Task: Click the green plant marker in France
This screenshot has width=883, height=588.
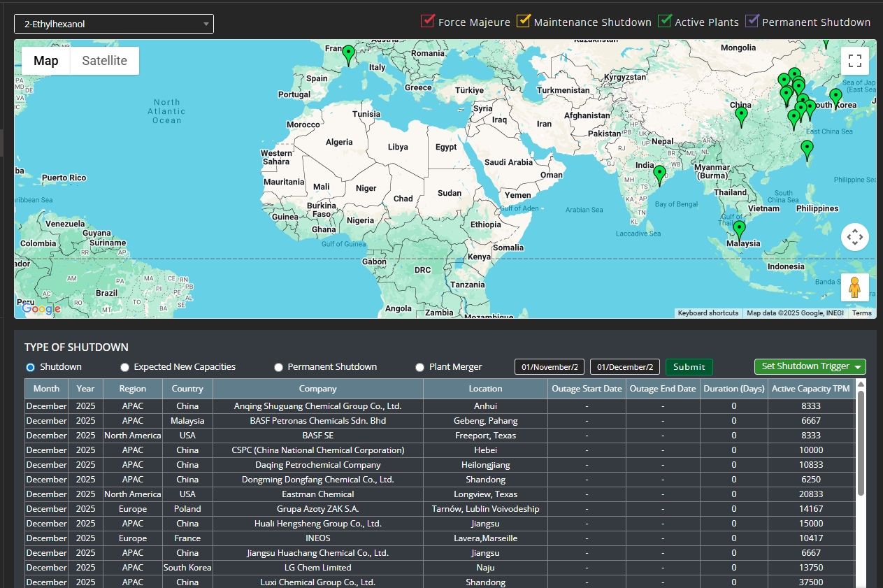Action: (x=348, y=55)
